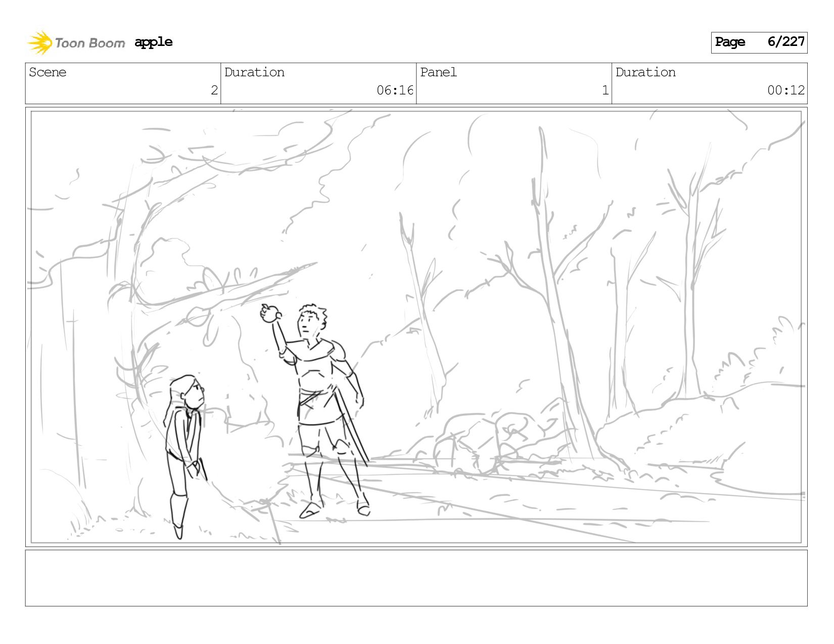
Task: Click the empty notes box below the panel
Action: [x=416, y=578]
